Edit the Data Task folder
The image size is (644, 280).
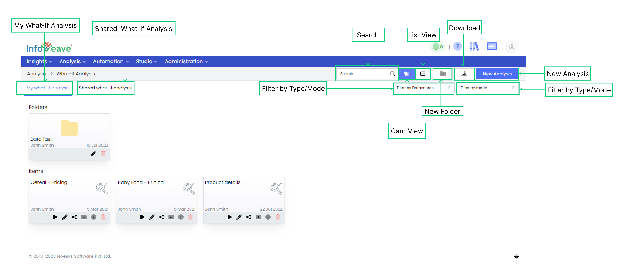(93, 154)
